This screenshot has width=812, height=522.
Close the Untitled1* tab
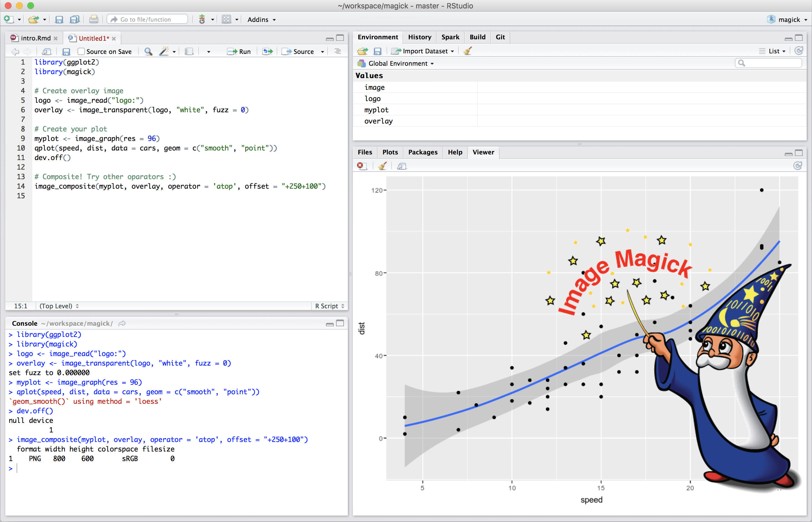pos(114,39)
